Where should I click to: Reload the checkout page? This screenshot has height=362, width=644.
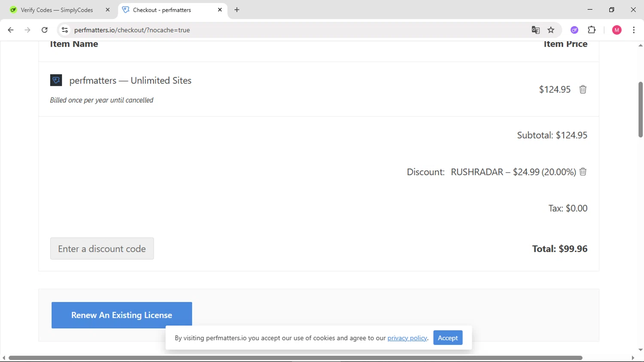pos(45,30)
